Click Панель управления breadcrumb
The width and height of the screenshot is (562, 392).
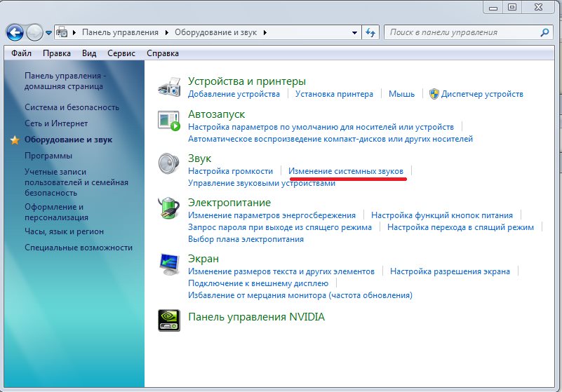pyautogui.click(x=120, y=32)
